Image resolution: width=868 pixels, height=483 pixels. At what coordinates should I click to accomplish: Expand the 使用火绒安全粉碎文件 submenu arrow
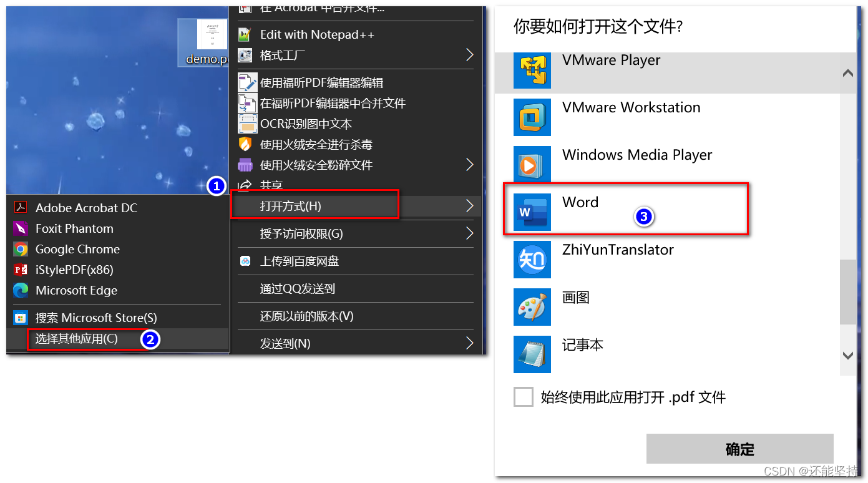469,165
